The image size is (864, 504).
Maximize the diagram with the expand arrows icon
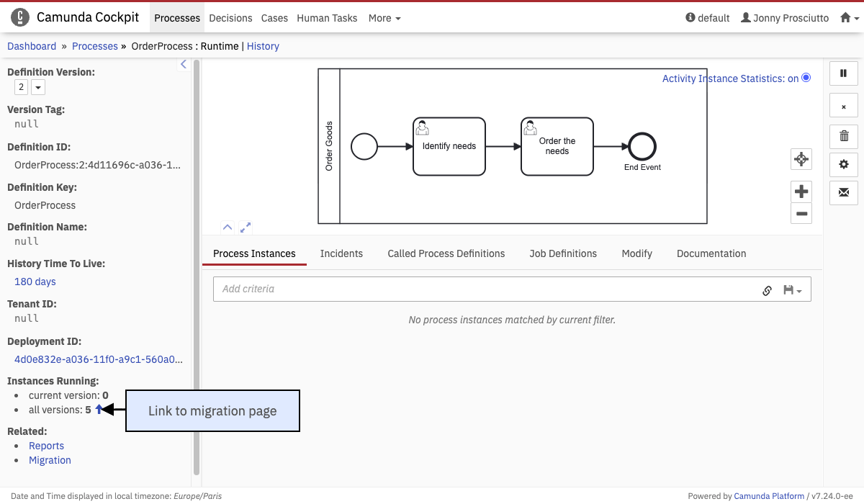point(246,228)
